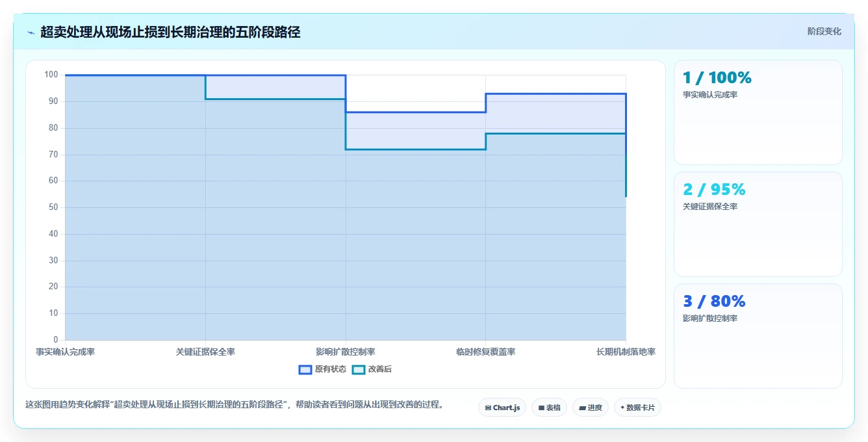Image resolution: width=868 pixels, height=442 pixels.
Task: Toggle the 原有状态 legend item
Action: point(322,369)
